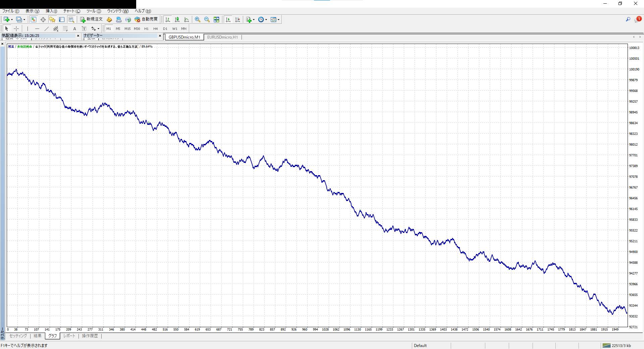Open MetaEditor with the yellow book icon
The width and height of the screenshot is (644, 349).
click(109, 19)
